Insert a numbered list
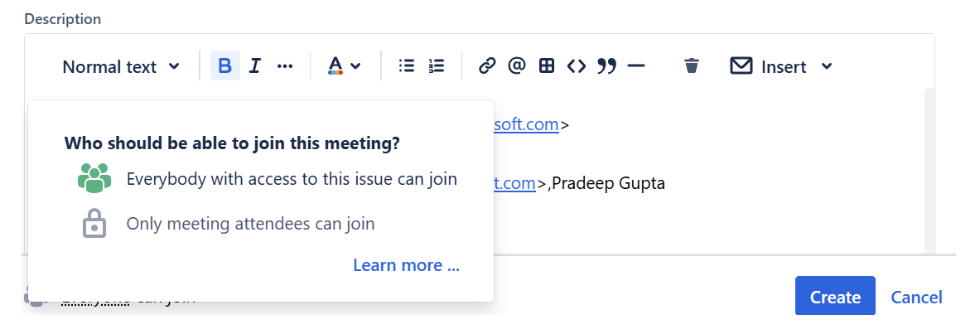980x334 pixels. point(437,66)
